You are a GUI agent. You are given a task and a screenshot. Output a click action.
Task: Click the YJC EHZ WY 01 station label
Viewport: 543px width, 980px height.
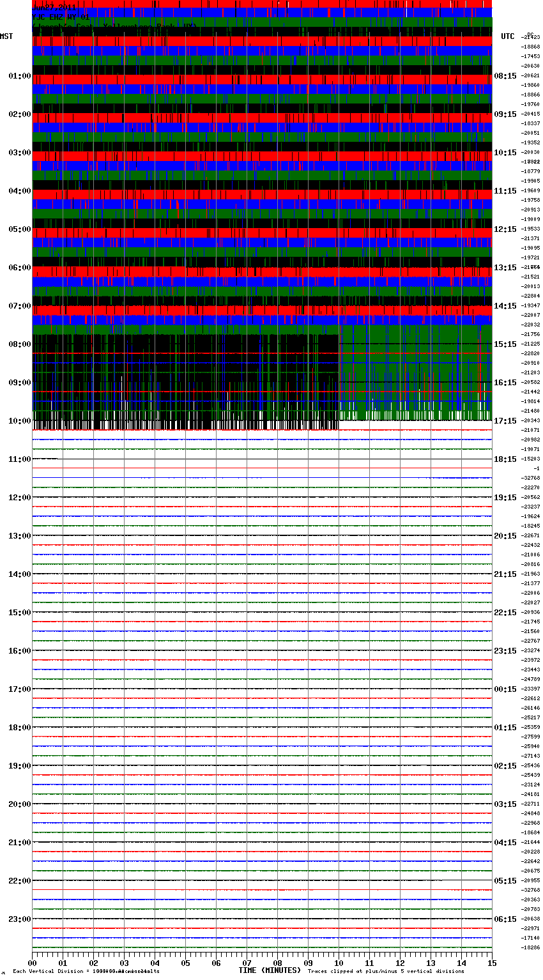(x=61, y=17)
